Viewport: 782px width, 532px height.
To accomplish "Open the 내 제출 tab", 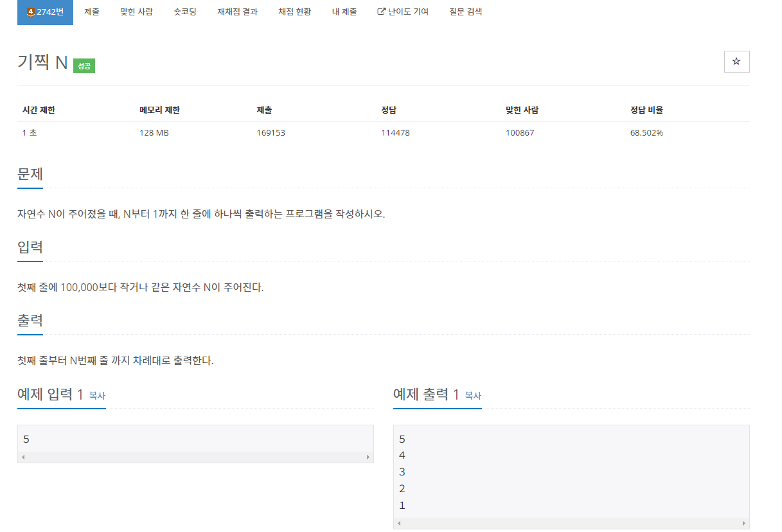I will 344,12.
